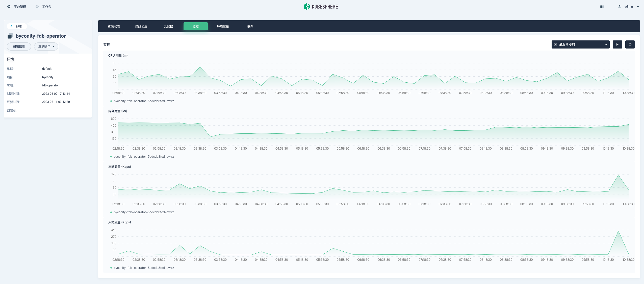This screenshot has width=644, height=284.
Task: Click the edit information (编辑信息) button
Action: [19, 46]
